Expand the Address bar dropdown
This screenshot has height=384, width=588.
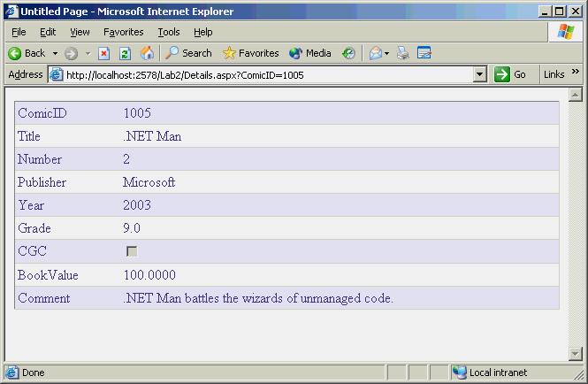(479, 74)
